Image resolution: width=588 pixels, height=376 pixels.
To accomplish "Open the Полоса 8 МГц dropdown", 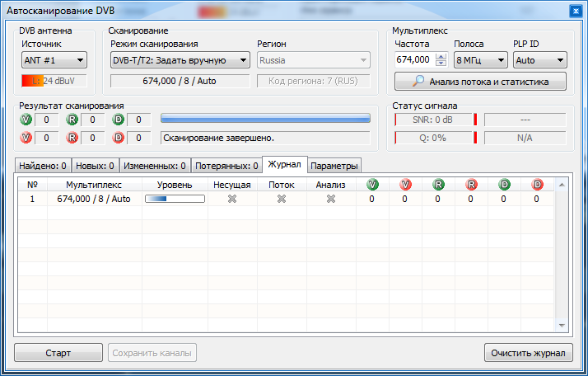I will click(480, 60).
